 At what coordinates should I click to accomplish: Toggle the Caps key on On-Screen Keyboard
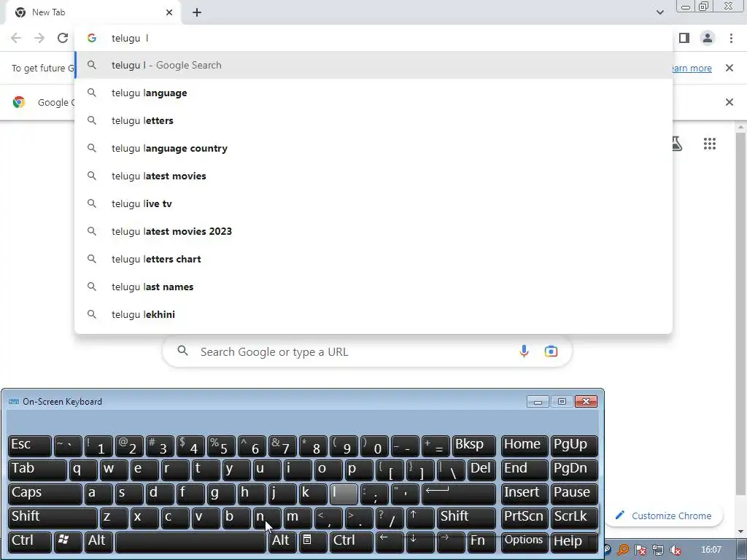click(44, 494)
